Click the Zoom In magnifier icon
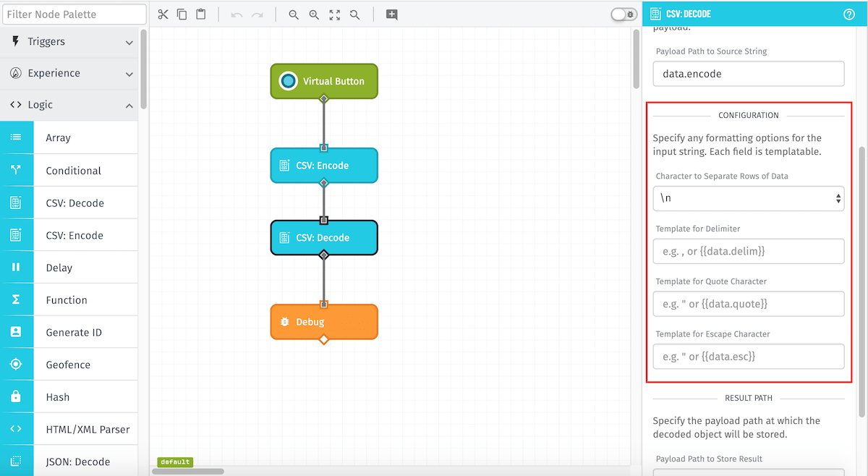 [x=314, y=14]
